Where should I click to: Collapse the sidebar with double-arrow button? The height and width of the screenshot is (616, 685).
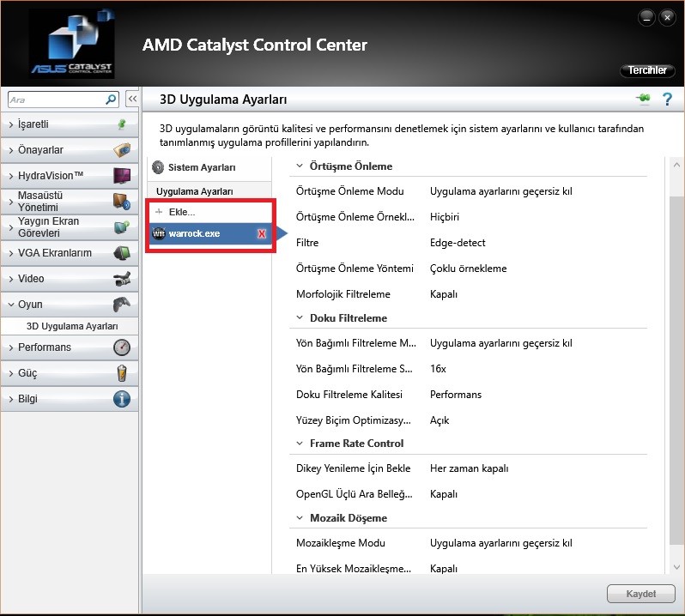point(132,100)
